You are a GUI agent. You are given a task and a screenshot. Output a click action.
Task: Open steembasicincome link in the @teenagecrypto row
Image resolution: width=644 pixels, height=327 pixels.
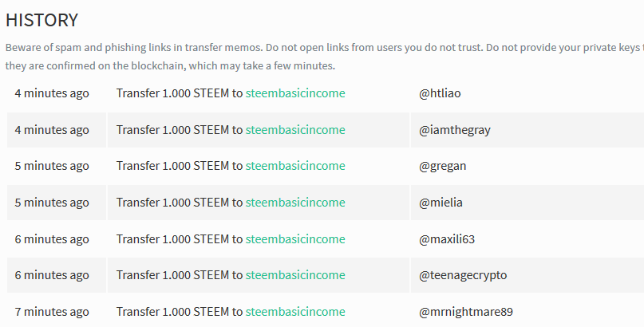(x=295, y=275)
